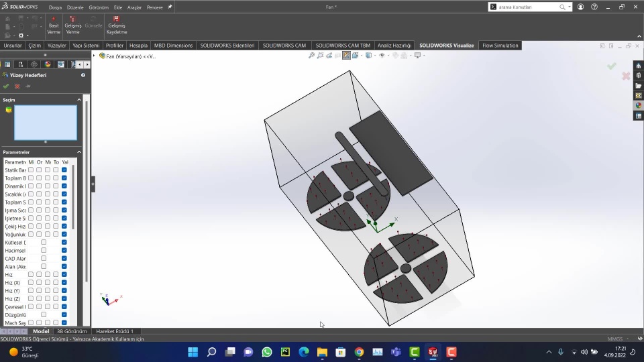Check Or checkbox for Hız row
Image resolution: width=644 pixels, height=362 pixels.
(x=39, y=274)
